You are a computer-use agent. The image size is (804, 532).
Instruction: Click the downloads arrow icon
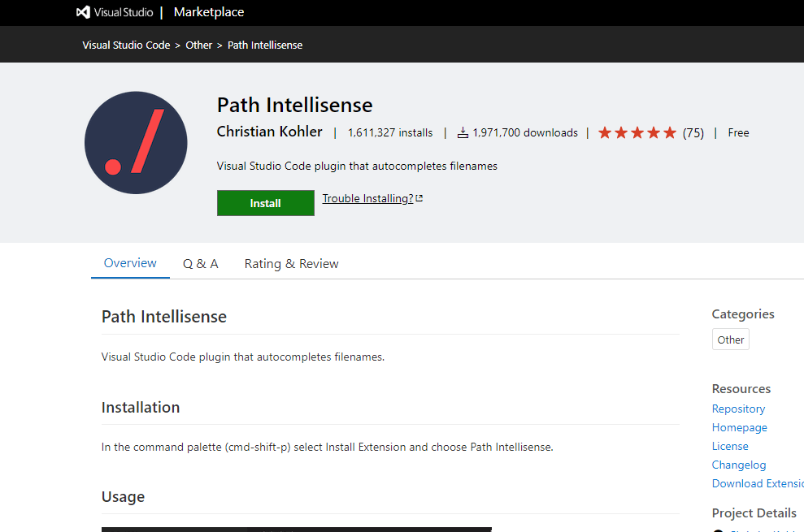pos(463,132)
